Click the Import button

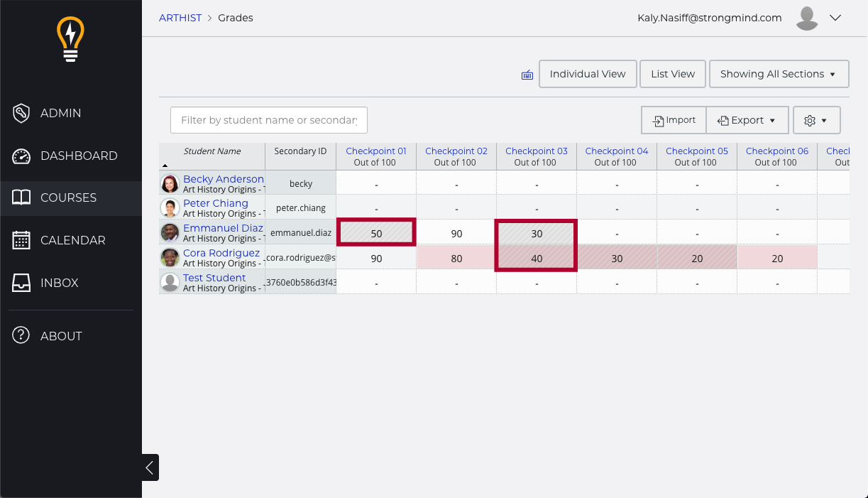674,120
